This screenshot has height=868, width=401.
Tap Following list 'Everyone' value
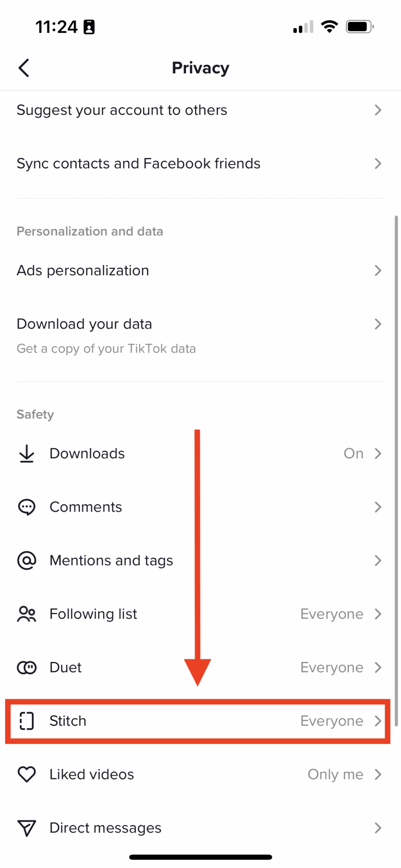[331, 614]
